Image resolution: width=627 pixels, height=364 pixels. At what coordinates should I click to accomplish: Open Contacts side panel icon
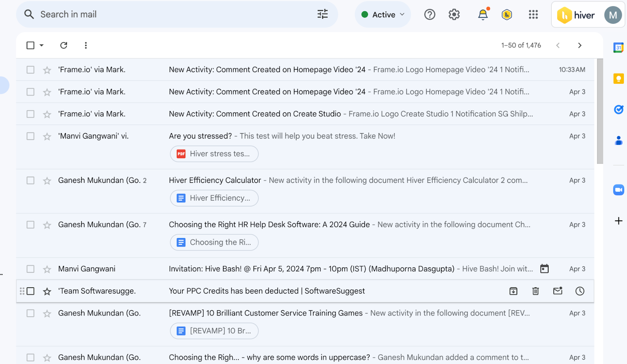coord(618,141)
